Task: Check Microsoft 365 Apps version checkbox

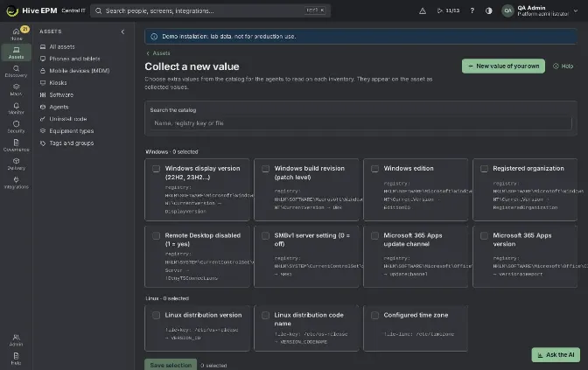Action: [x=484, y=236]
